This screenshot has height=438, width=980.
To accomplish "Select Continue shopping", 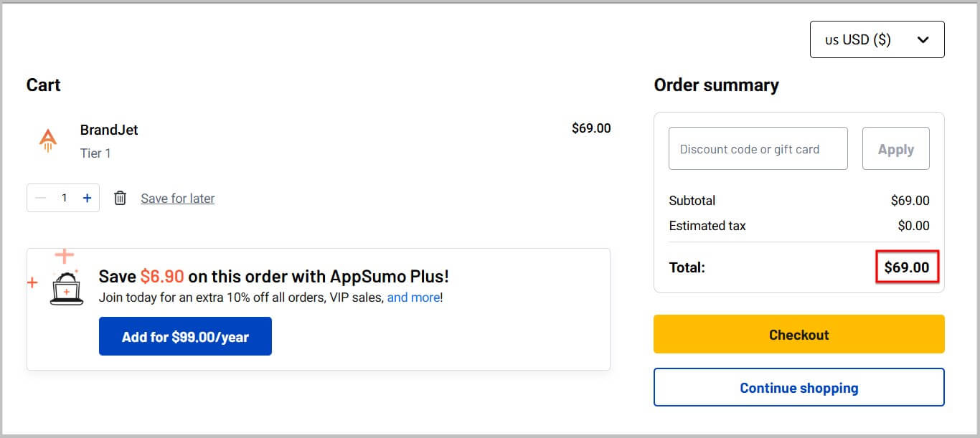I will pyautogui.click(x=798, y=387).
